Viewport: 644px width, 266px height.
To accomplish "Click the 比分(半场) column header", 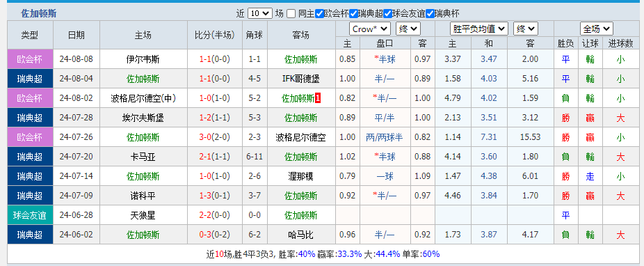I will pos(215,36).
